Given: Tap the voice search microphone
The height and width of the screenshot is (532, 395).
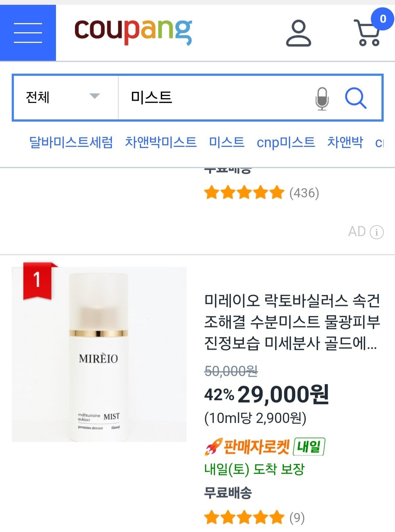Looking at the screenshot, I should click(x=322, y=98).
